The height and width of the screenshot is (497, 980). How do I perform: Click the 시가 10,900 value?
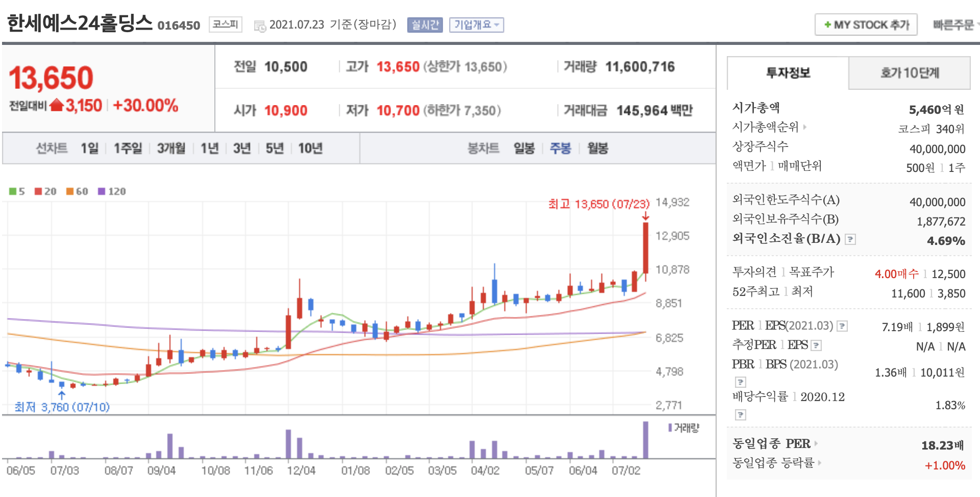(286, 111)
